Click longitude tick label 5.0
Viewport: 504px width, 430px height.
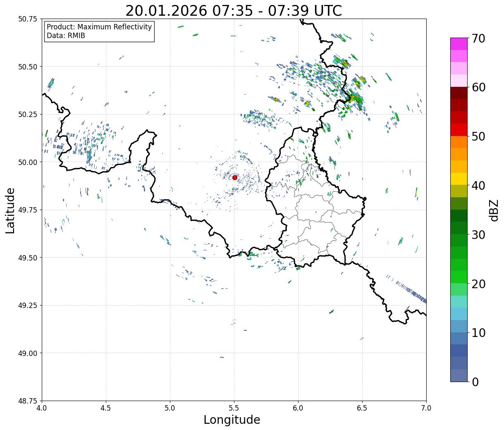tap(170, 408)
